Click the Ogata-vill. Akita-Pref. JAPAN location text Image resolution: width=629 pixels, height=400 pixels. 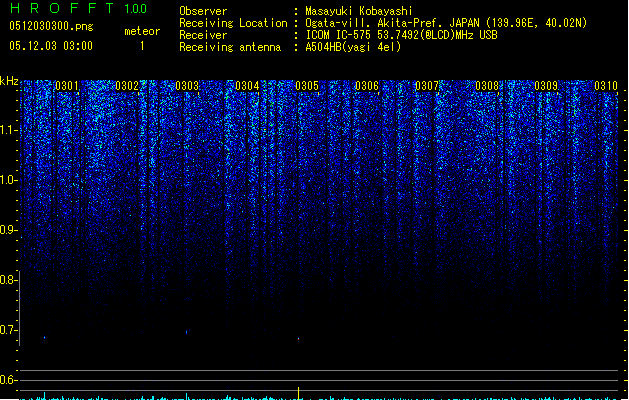pyautogui.click(x=446, y=23)
